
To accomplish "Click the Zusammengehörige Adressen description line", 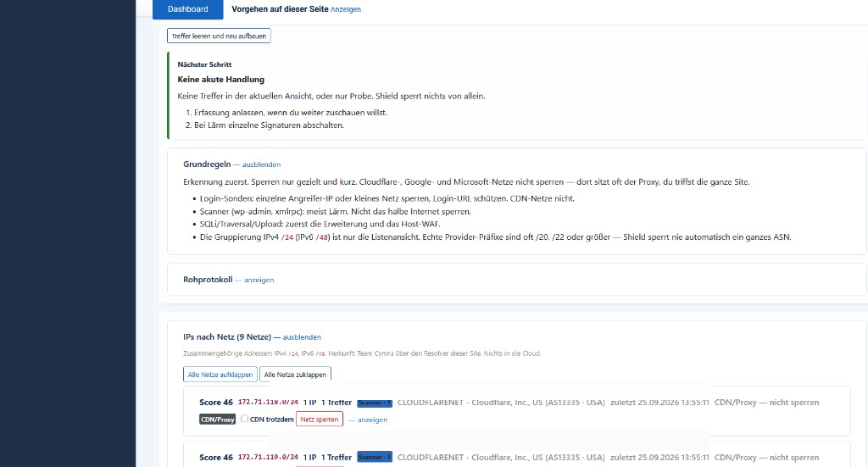I will tap(362, 353).
